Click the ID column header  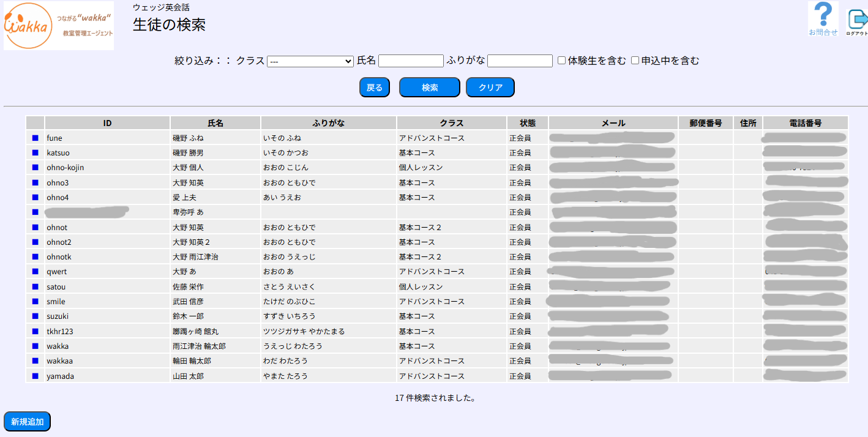tap(107, 123)
